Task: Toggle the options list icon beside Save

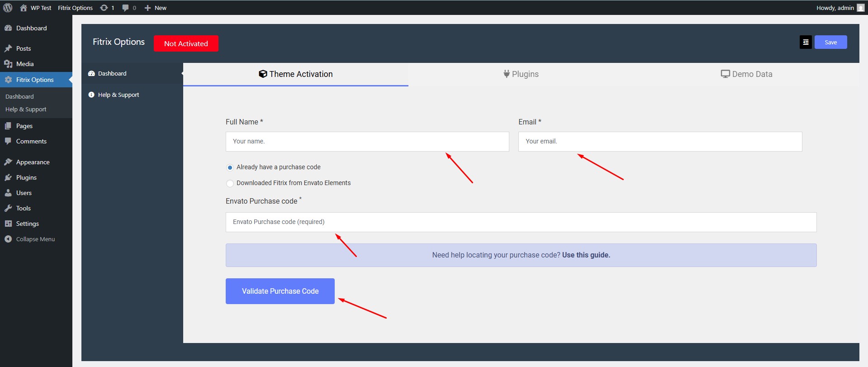Action: click(x=805, y=42)
